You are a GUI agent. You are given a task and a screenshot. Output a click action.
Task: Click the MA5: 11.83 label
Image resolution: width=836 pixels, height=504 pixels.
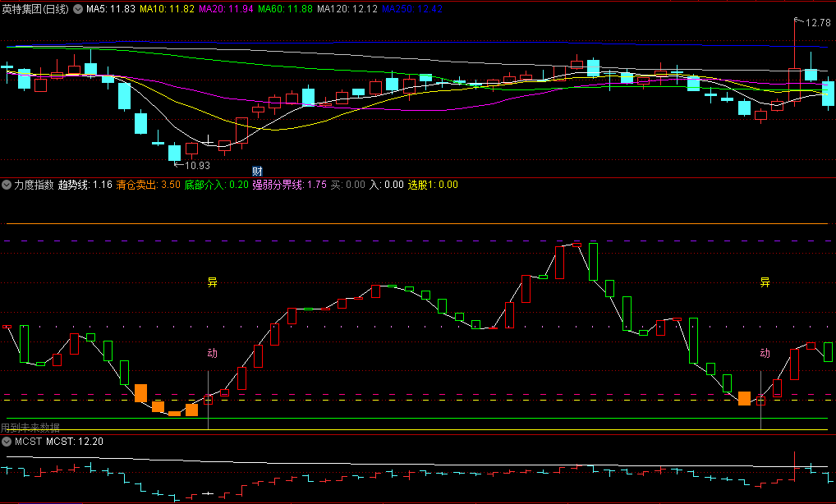(x=111, y=9)
